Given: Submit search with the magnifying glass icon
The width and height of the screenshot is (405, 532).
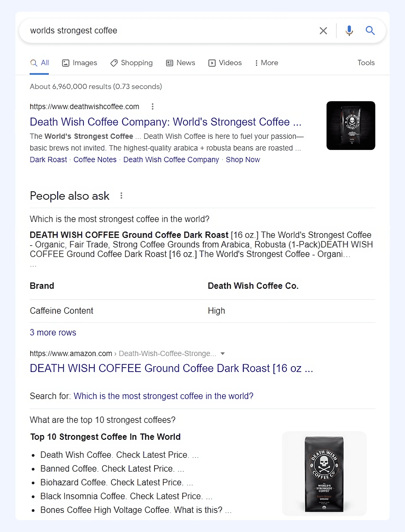Looking at the screenshot, I should (x=370, y=30).
